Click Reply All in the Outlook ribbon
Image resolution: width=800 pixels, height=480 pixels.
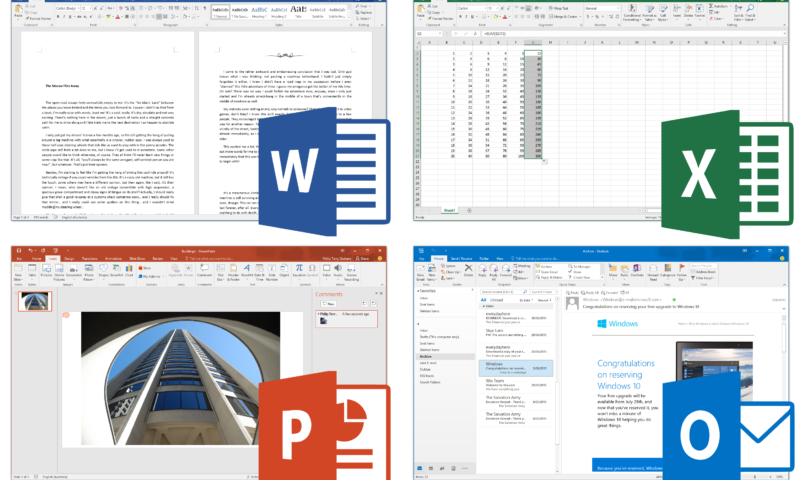coord(493,273)
